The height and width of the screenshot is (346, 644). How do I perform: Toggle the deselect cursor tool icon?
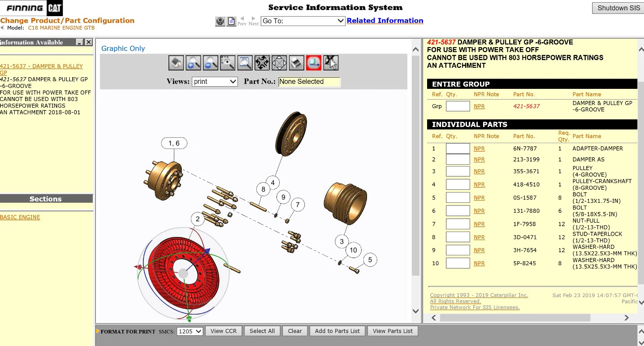[331, 63]
